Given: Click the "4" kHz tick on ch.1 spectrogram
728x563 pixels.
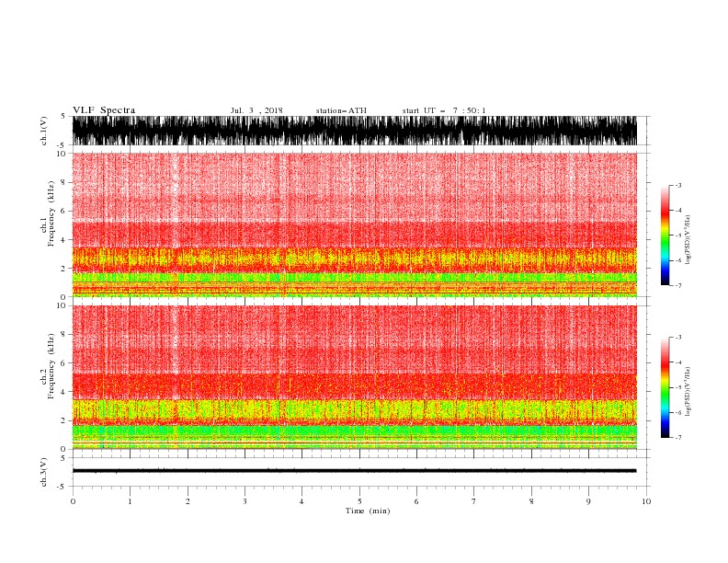Looking at the screenshot, I should coord(64,240).
